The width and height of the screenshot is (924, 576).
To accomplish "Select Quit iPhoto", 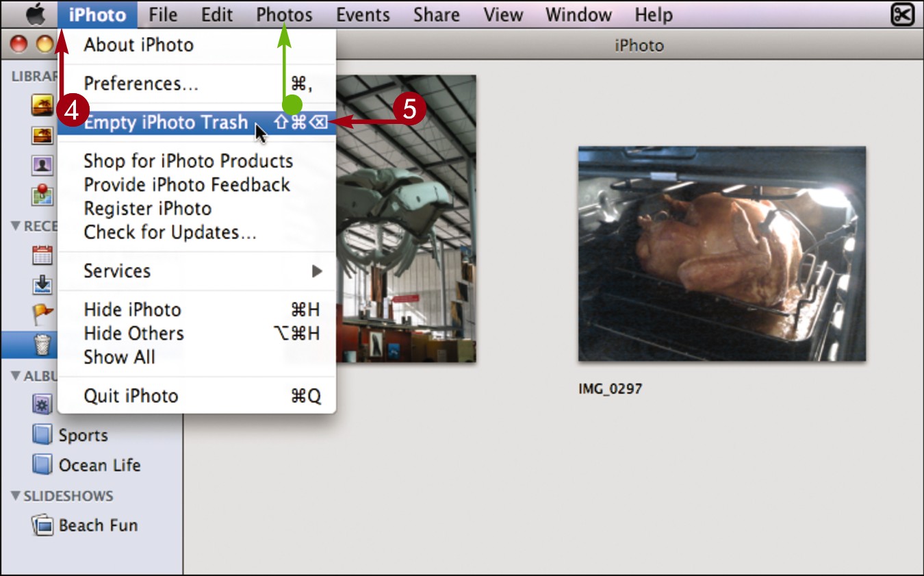I will 197,396.
